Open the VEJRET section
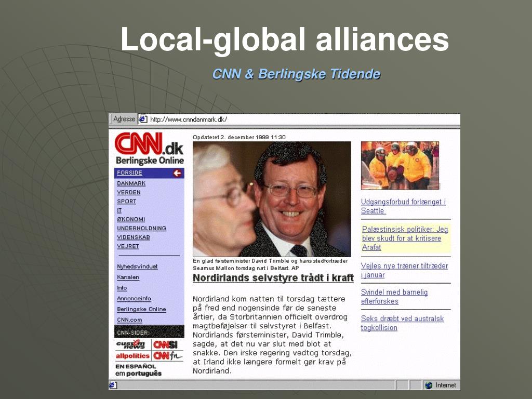Viewport: 532px width, 399px height. point(128,246)
